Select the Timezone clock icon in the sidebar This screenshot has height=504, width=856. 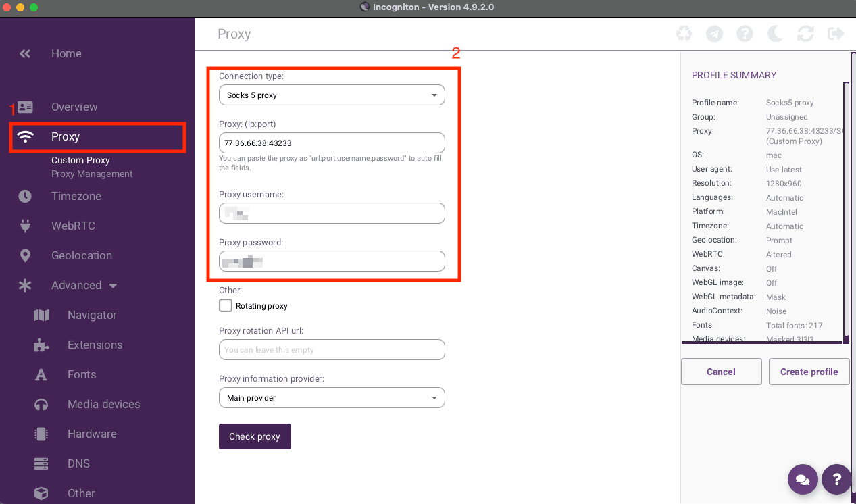tap(24, 196)
